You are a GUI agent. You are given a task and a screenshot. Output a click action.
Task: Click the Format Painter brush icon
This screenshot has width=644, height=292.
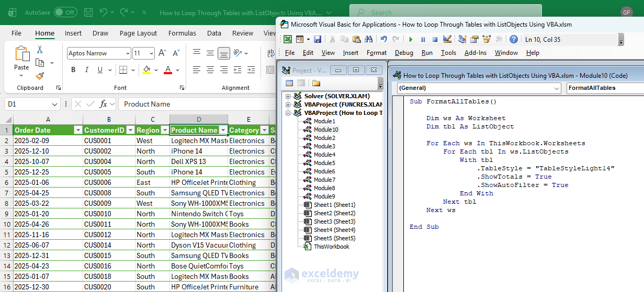point(40,76)
